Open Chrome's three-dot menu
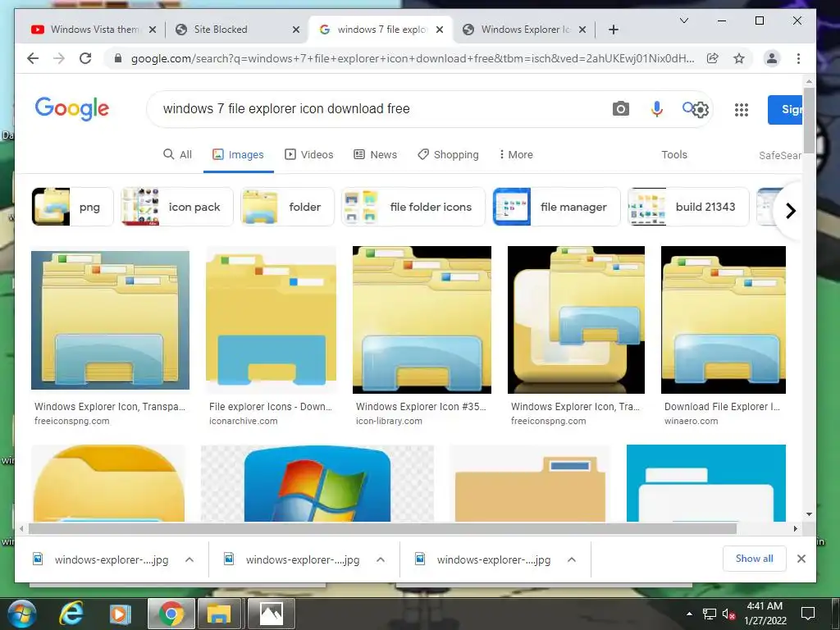840x630 pixels. pos(798,58)
